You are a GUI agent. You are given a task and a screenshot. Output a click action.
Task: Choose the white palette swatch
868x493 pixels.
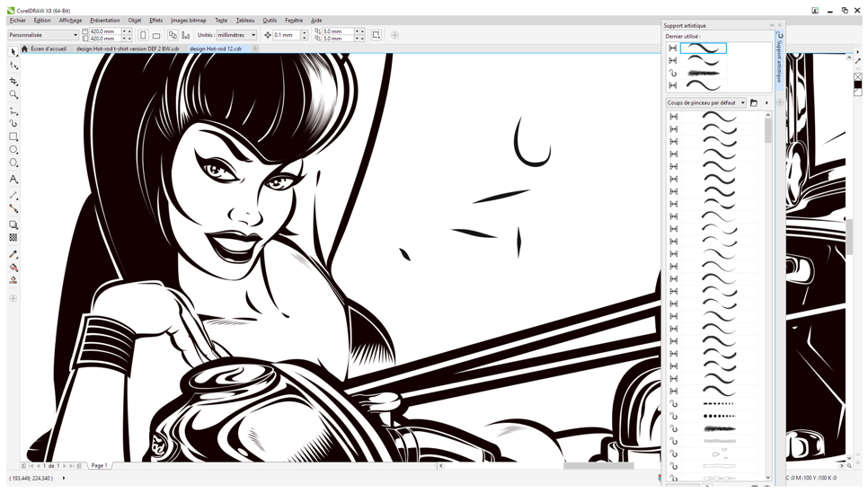[857, 92]
